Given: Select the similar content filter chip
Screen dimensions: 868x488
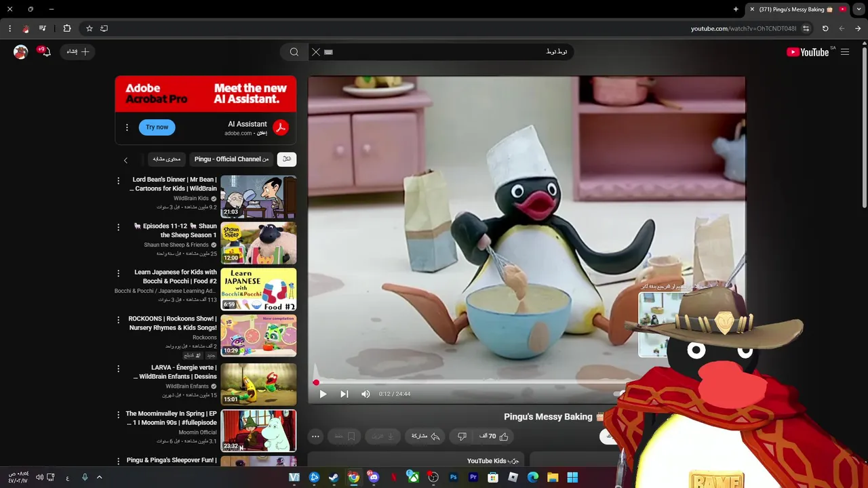Looking at the screenshot, I should point(166,159).
